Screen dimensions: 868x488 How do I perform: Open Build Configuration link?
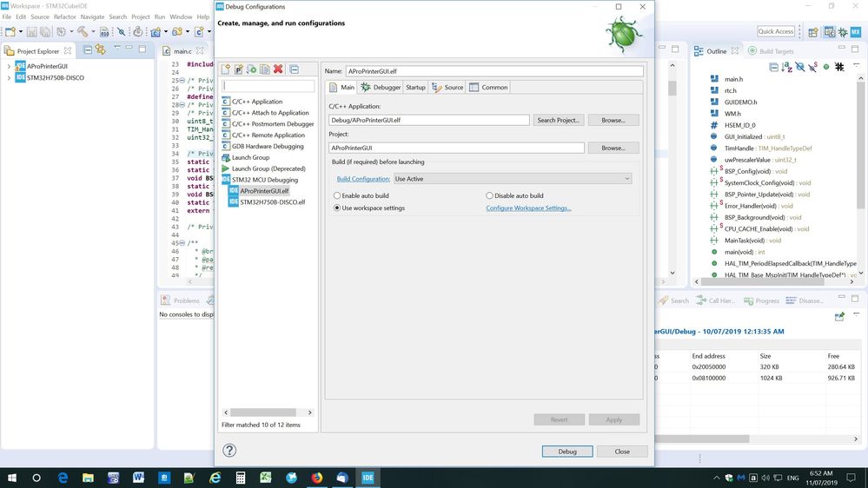click(363, 179)
